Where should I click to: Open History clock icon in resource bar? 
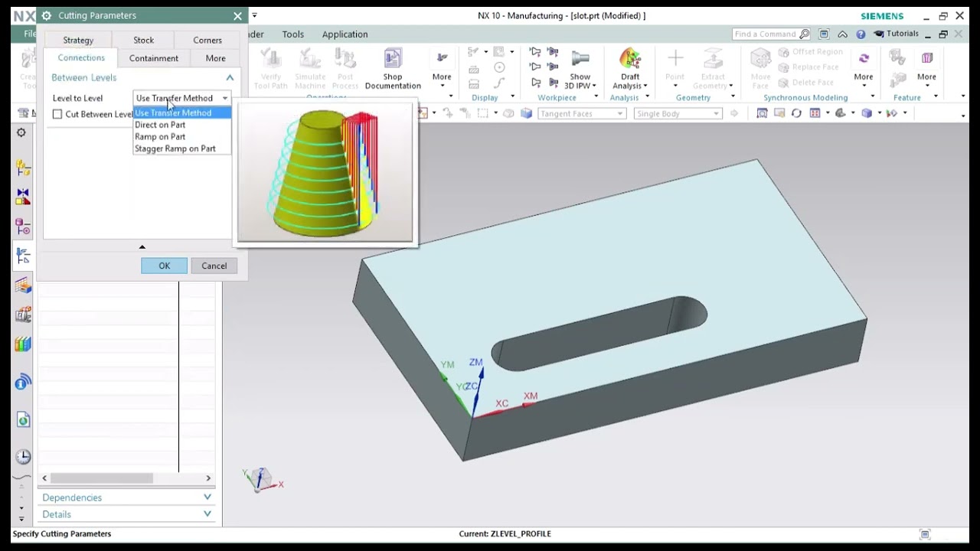(23, 457)
